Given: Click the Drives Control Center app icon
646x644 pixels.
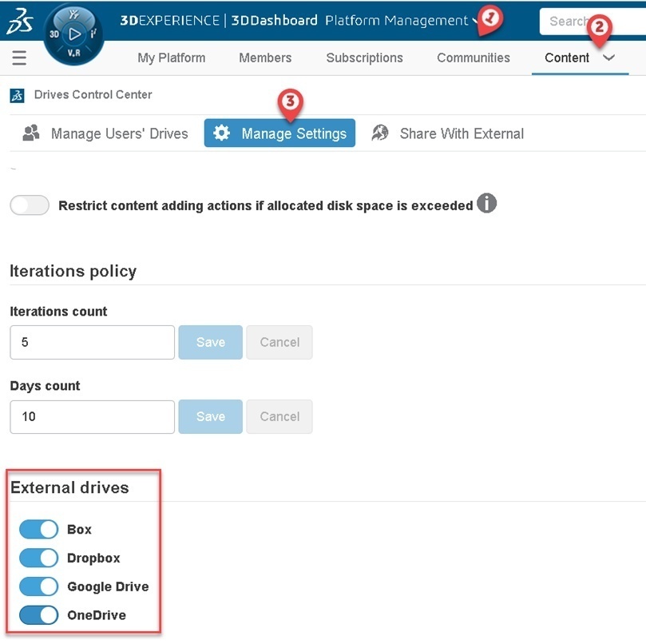Looking at the screenshot, I should tap(17, 95).
